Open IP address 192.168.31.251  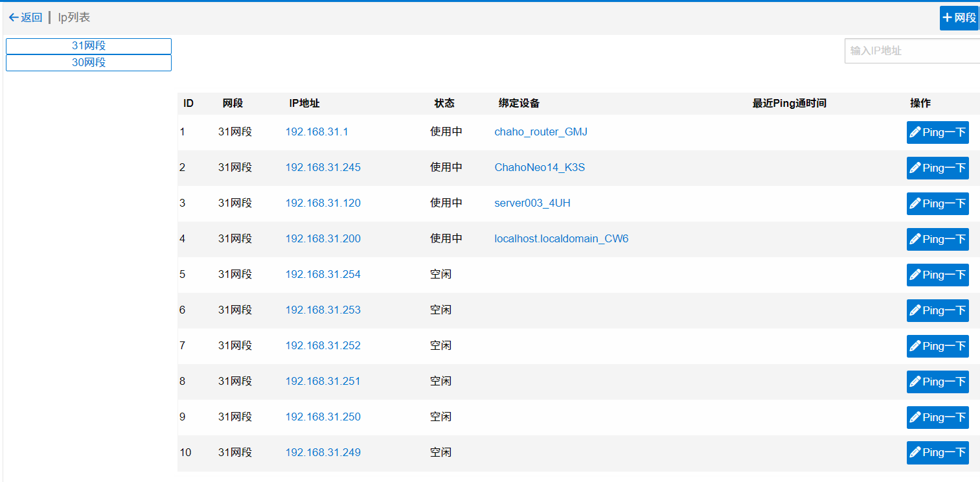(x=323, y=381)
